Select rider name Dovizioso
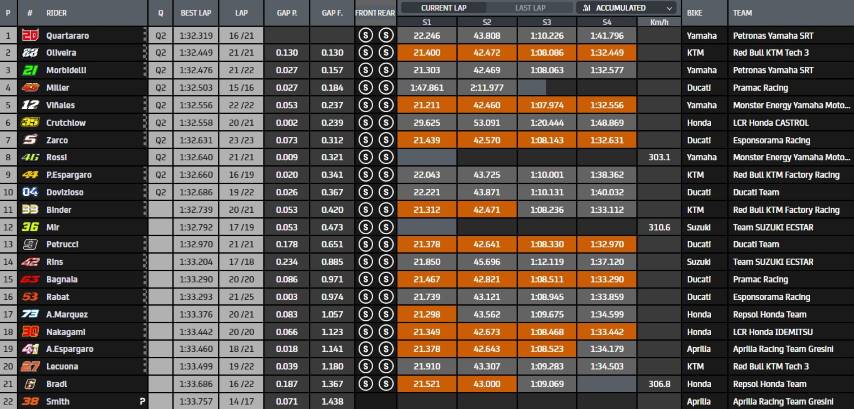The image size is (854, 409). point(65,192)
